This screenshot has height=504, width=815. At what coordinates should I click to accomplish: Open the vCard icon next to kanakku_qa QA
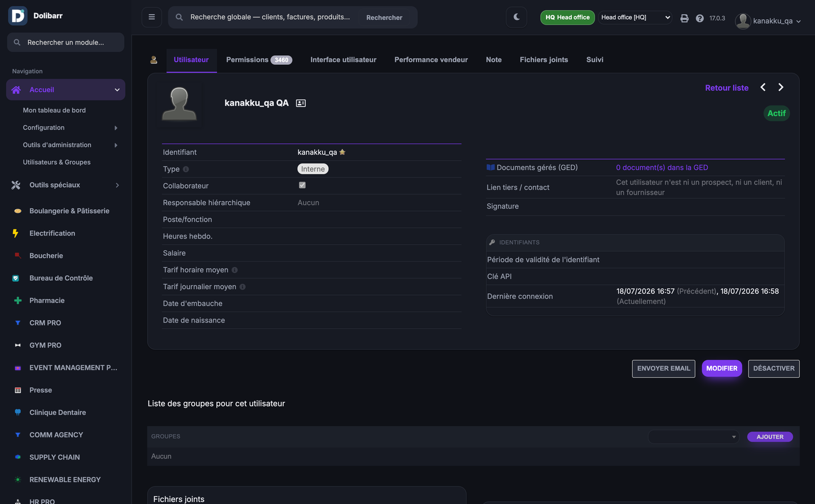click(x=301, y=103)
